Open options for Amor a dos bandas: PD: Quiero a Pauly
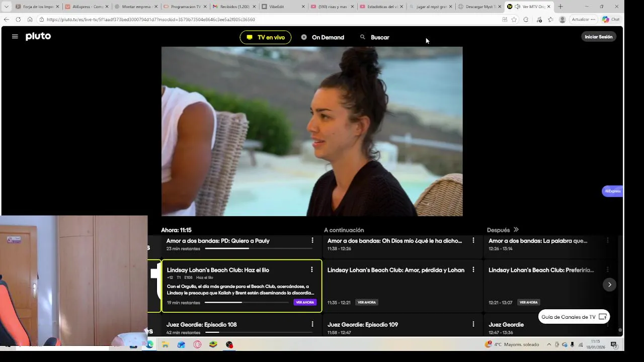This screenshot has width=644, height=362. click(x=312, y=241)
